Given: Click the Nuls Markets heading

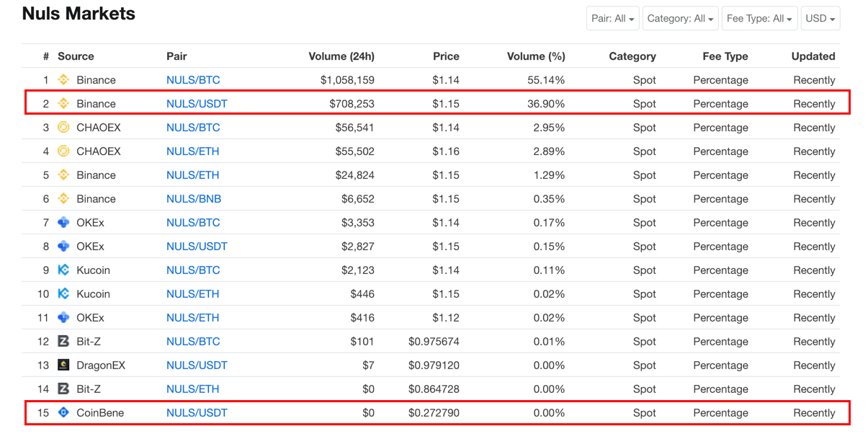Looking at the screenshot, I should pos(79,14).
